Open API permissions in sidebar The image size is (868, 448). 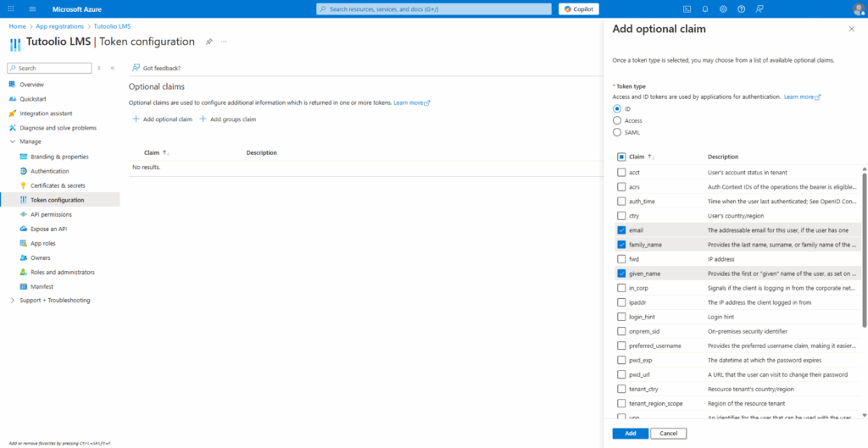pos(51,214)
